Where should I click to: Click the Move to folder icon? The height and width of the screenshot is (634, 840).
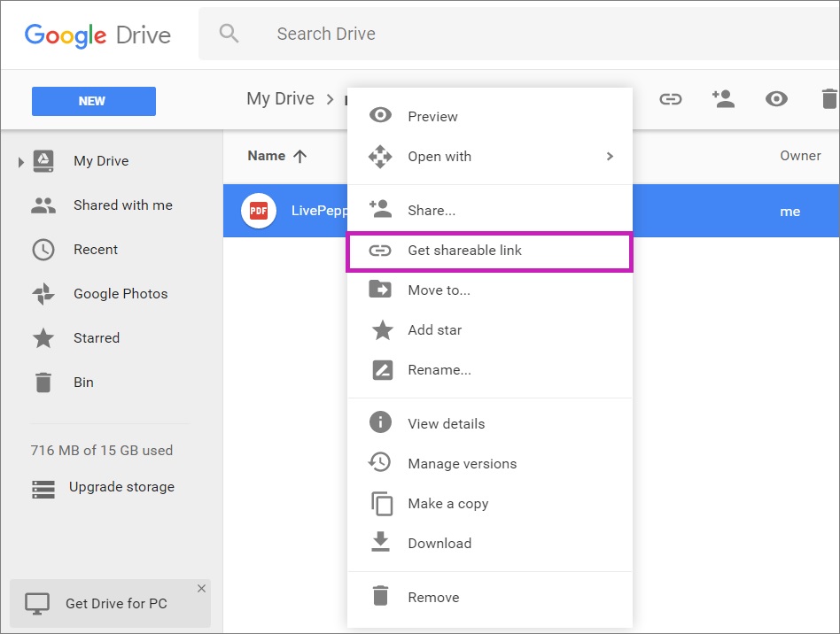pyautogui.click(x=380, y=290)
